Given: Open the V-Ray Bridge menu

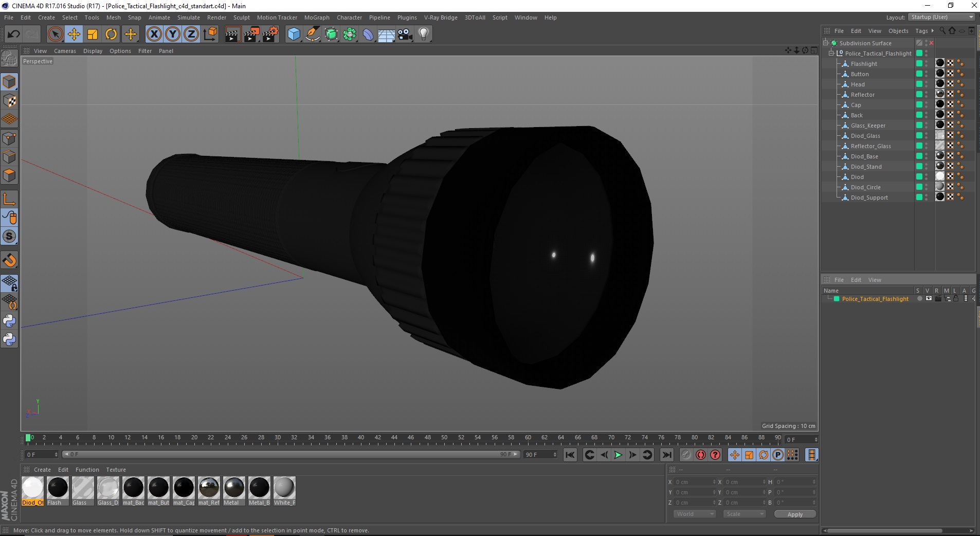Looking at the screenshot, I should tap(441, 17).
